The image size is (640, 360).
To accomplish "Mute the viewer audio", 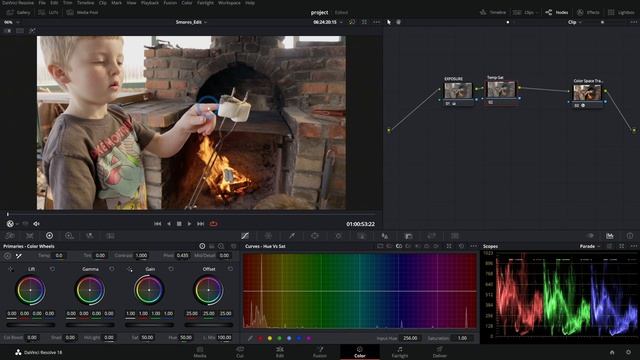I will point(36,224).
